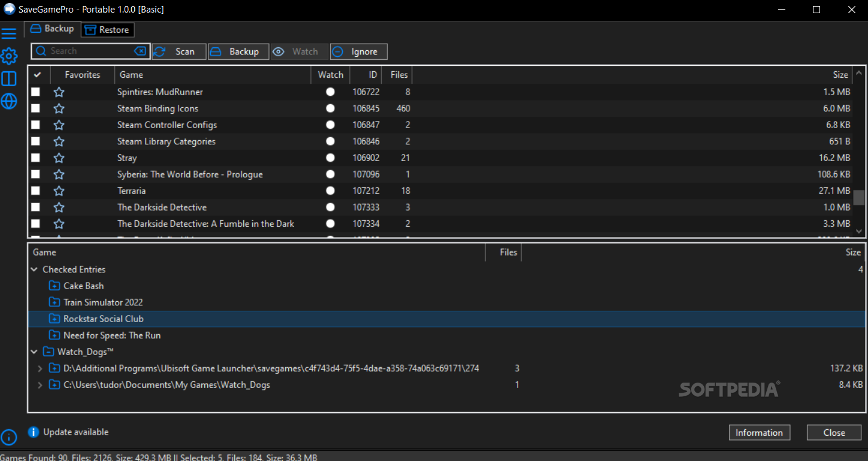
Task: Toggle the Watch radio for The Darkside Detective
Action: (x=330, y=207)
